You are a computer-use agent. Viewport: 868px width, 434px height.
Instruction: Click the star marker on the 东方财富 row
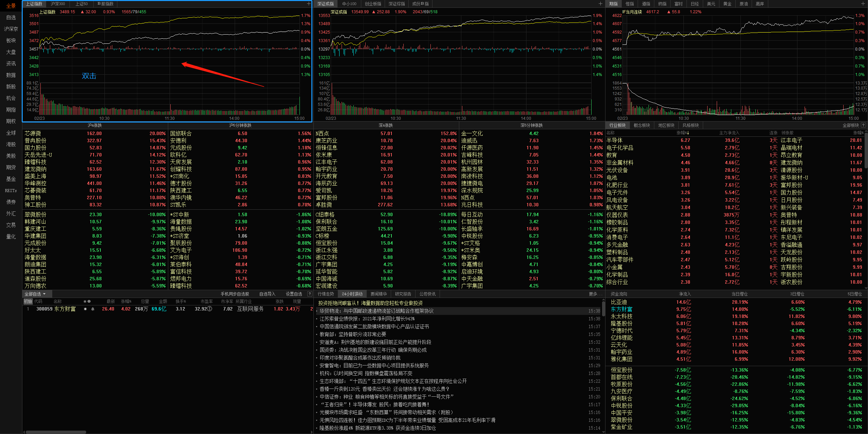(x=85, y=309)
